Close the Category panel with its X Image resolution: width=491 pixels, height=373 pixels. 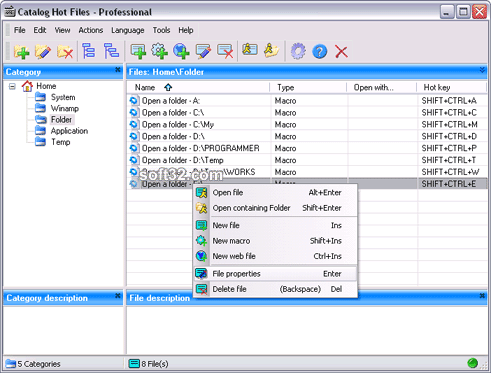click(x=118, y=69)
